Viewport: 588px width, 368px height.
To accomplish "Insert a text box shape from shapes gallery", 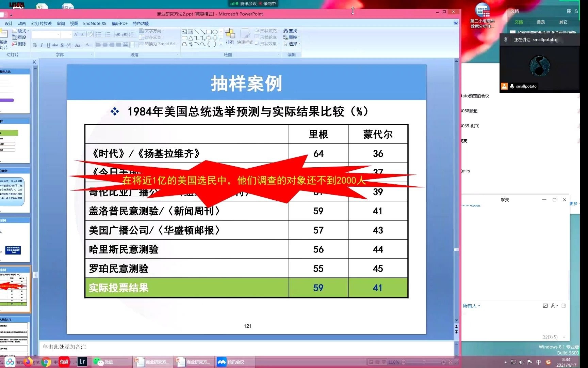I will click(x=184, y=32).
